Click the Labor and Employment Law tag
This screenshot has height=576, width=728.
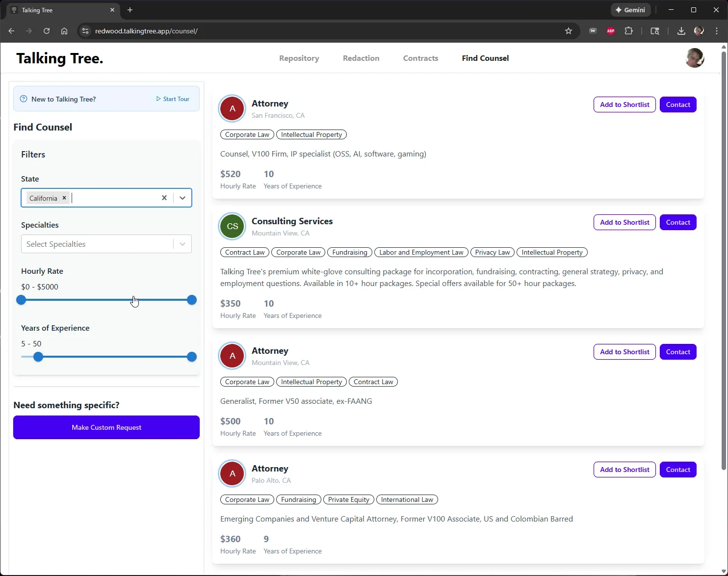point(421,252)
